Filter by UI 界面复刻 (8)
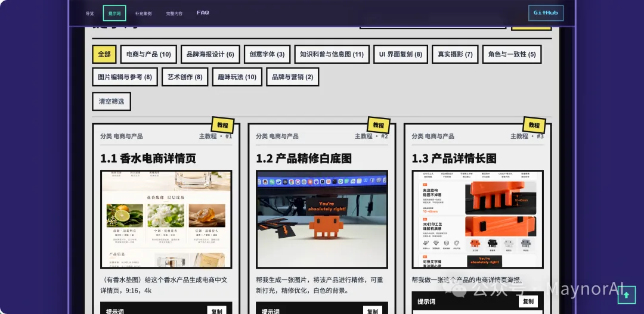 click(x=400, y=54)
